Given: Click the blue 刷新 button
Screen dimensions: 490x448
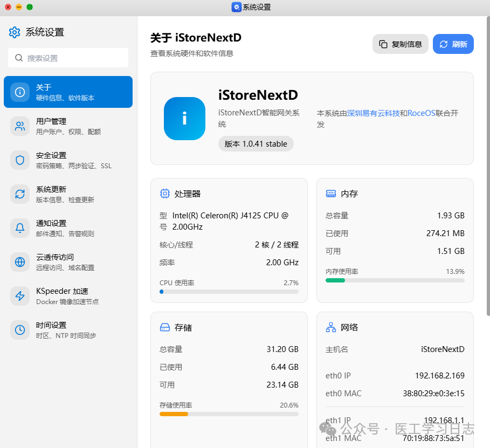Looking at the screenshot, I should [x=453, y=44].
